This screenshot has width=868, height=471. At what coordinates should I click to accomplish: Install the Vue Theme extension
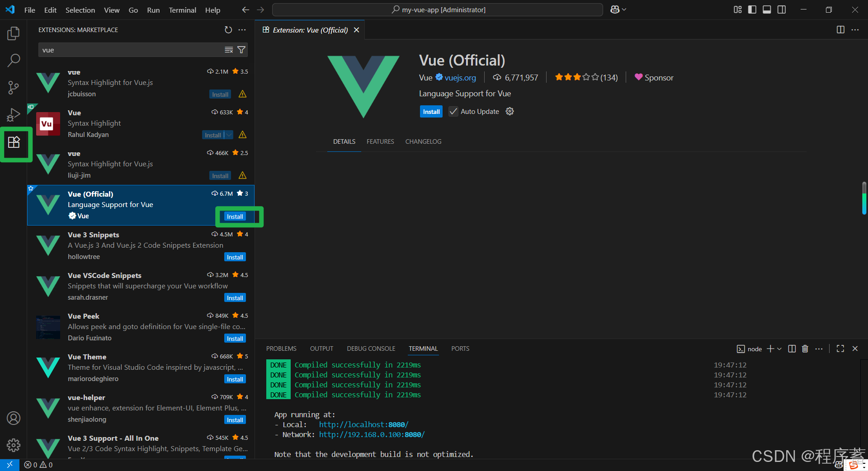[x=235, y=379]
